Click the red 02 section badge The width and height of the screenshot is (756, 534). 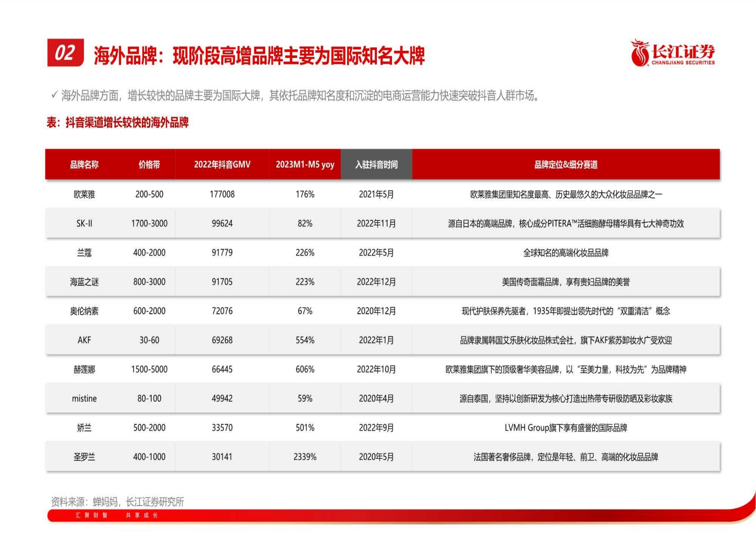65,53
